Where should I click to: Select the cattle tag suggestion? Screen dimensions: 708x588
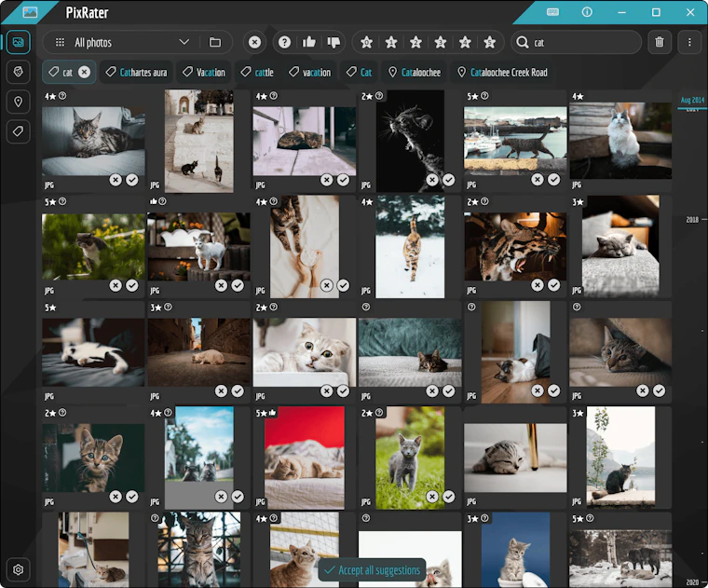(257, 73)
